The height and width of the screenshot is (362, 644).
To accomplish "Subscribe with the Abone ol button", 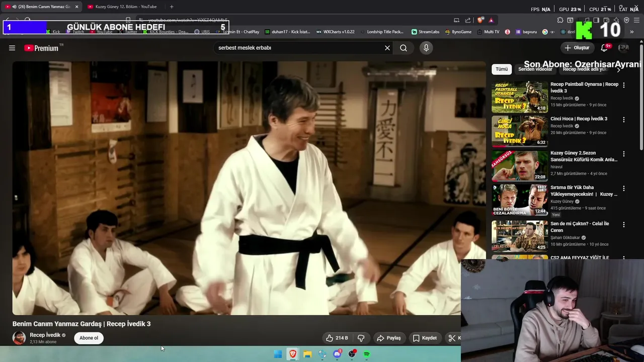I will tap(89, 338).
